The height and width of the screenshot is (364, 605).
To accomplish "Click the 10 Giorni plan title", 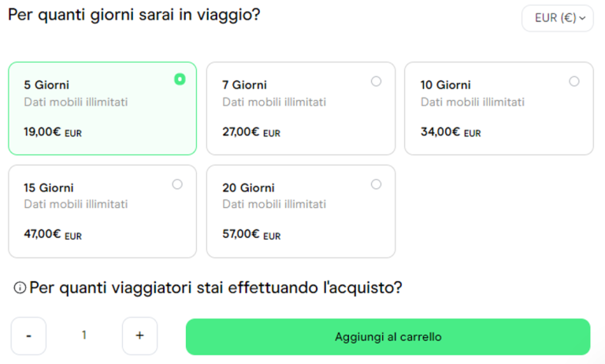I will point(445,85).
